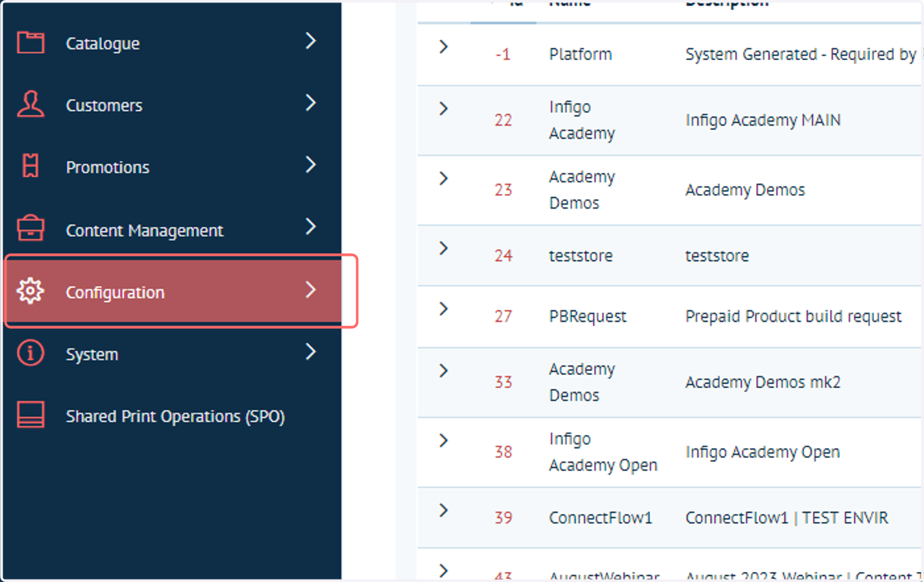
Task: Open the Catalogue menu
Action: point(172,43)
